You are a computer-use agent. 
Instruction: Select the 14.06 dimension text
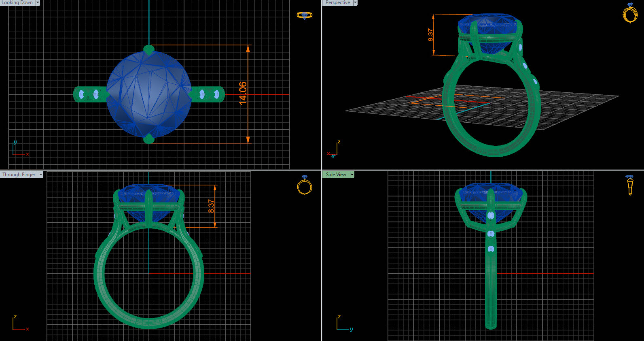click(x=243, y=94)
